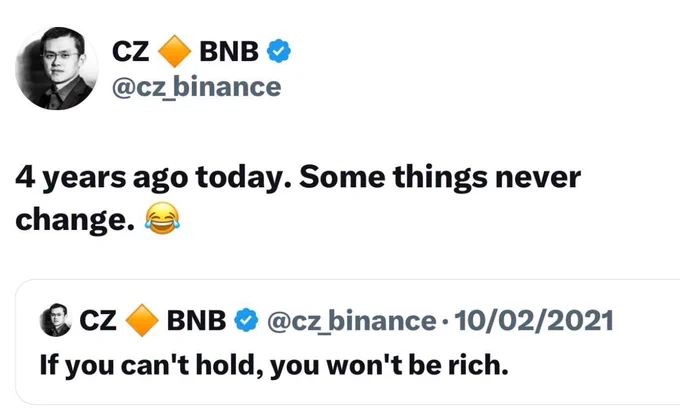680x414 pixels.
Task: Open the @cz_binance handle in the quoted tweet
Action: (x=352, y=321)
